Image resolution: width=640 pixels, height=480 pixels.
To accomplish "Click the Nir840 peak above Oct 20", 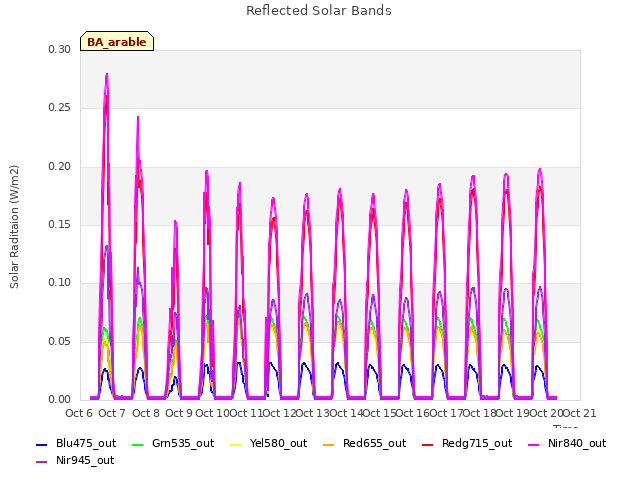I will point(540,169).
